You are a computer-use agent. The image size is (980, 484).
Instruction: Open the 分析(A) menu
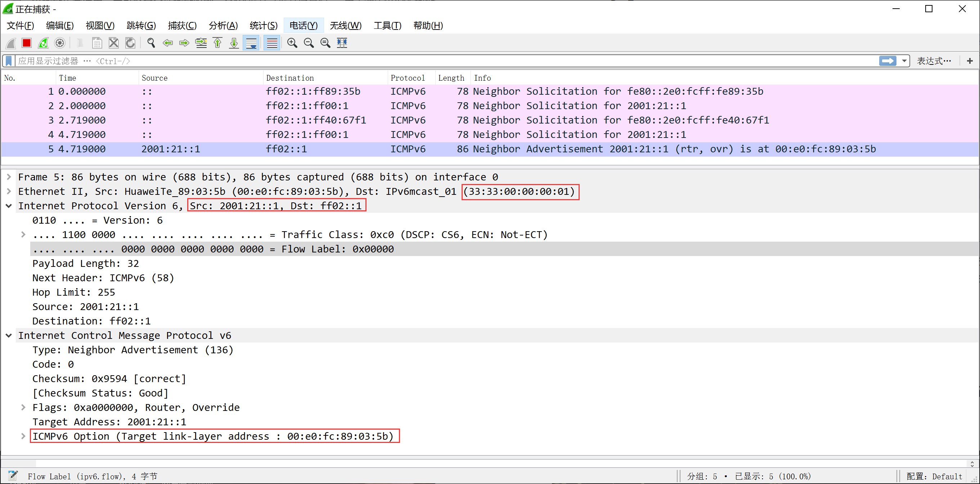223,26
